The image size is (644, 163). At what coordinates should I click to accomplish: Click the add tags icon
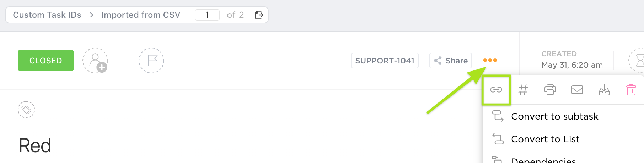(x=26, y=110)
